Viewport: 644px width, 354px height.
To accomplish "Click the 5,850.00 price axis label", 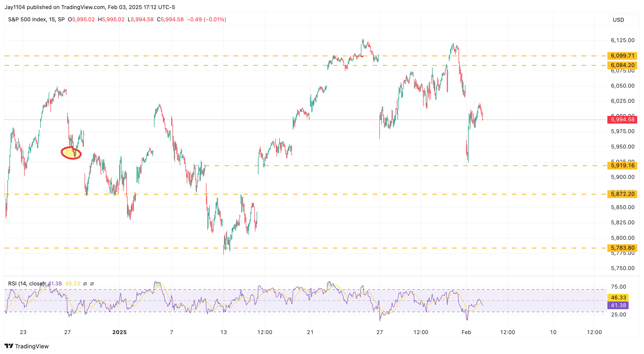I will [x=623, y=207].
